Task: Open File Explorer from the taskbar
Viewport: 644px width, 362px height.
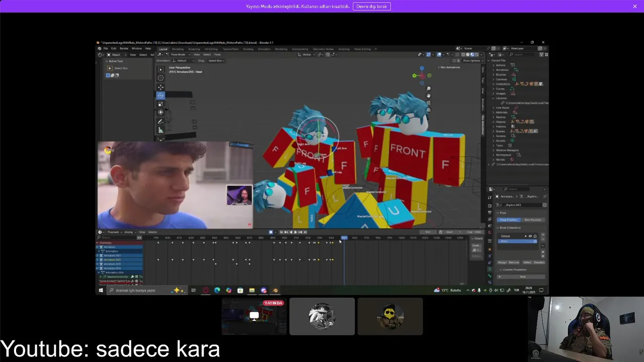Action: pos(252,290)
